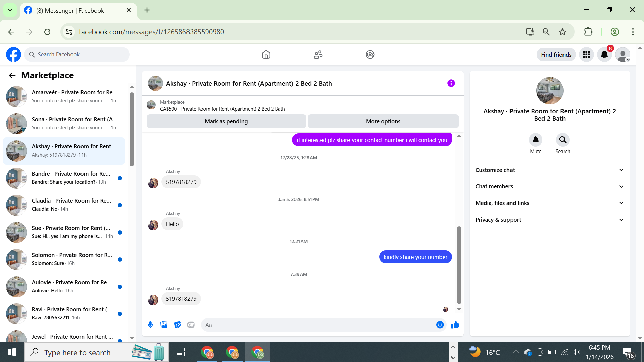Go to Facebook Home tab
644x362 pixels.
point(266,54)
